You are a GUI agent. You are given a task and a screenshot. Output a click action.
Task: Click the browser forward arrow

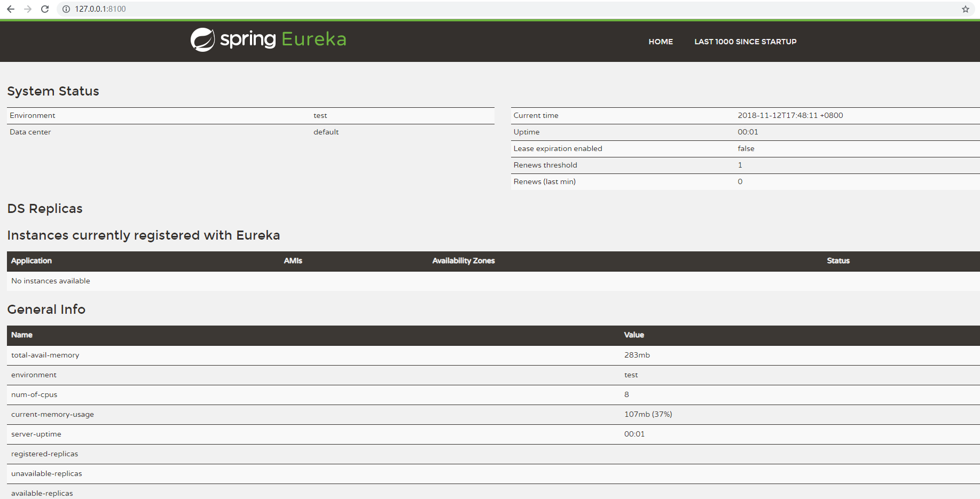click(x=28, y=9)
